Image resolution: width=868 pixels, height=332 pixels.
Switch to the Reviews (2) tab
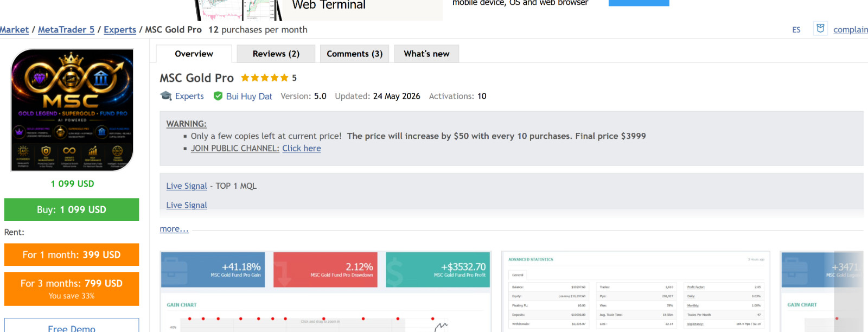276,54
